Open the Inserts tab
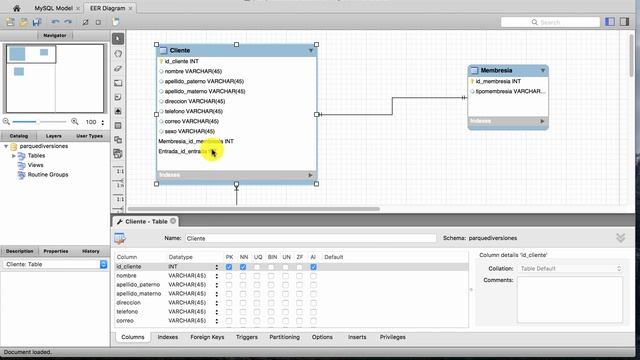Viewport: 640px width, 360px height. click(357, 337)
